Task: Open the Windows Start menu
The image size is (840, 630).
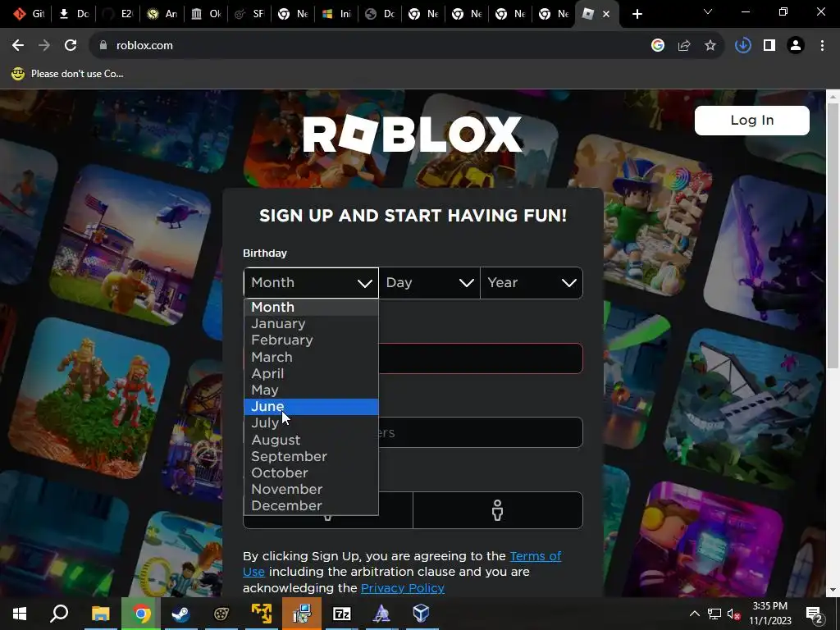Action: pos(20,614)
